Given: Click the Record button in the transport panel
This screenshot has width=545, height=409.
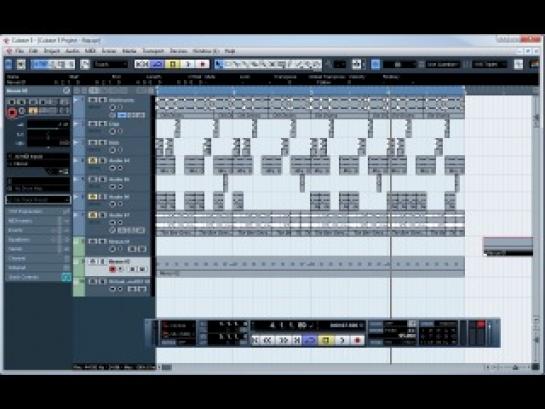Looking at the screenshot, I should click(x=357, y=340).
